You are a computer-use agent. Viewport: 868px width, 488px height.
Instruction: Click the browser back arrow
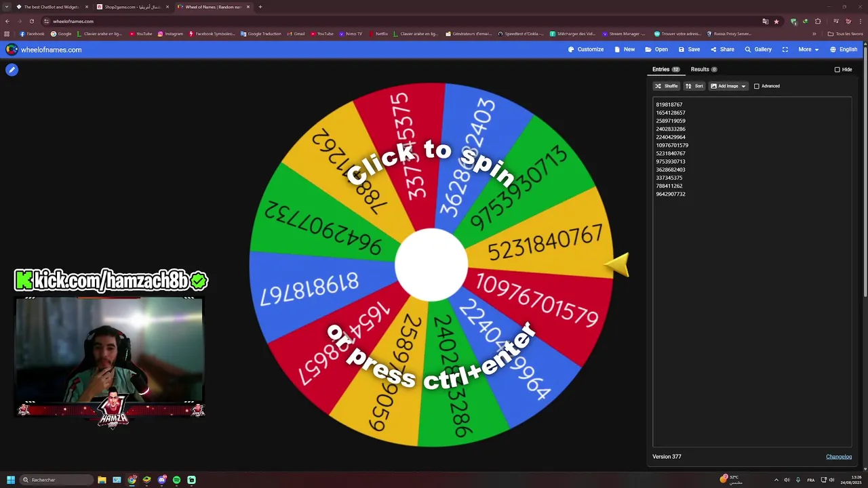tap(7, 21)
